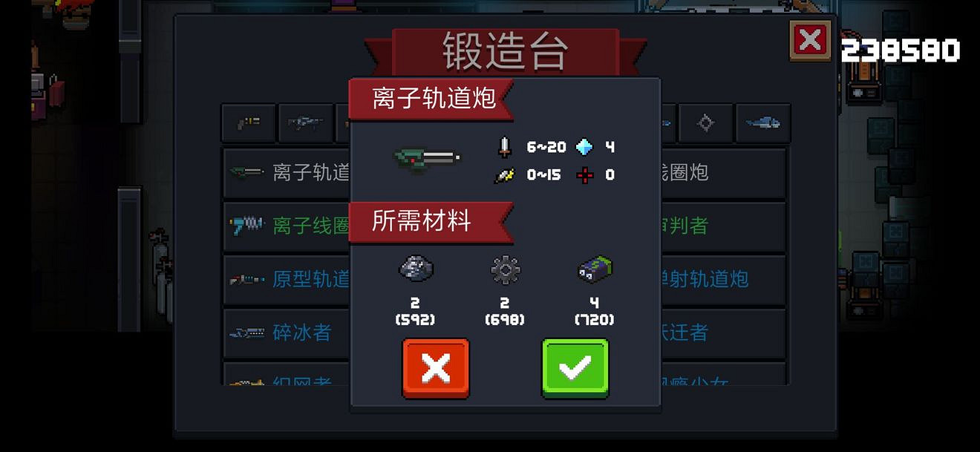980x452 pixels.
Task: Close the forge table window
Action: [x=810, y=39]
